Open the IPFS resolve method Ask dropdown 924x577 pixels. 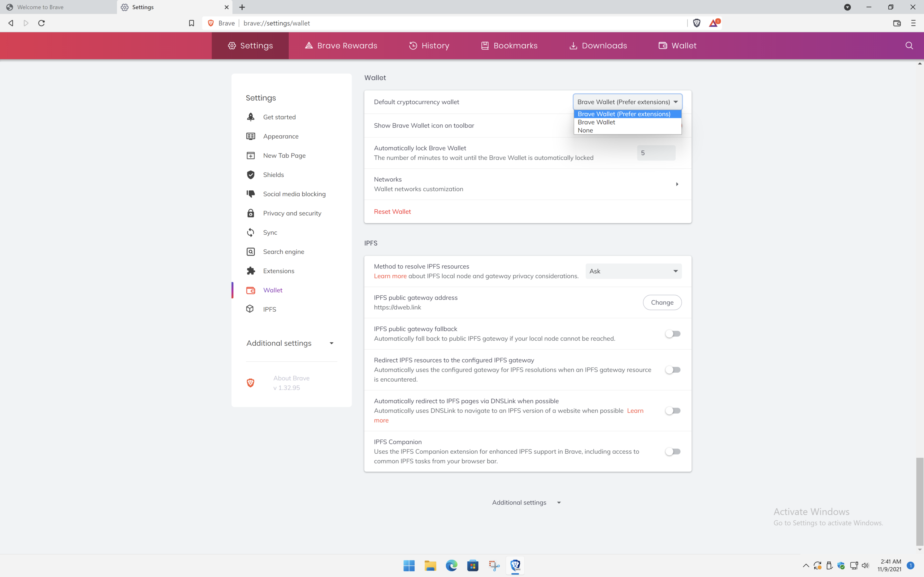click(x=633, y=271)
